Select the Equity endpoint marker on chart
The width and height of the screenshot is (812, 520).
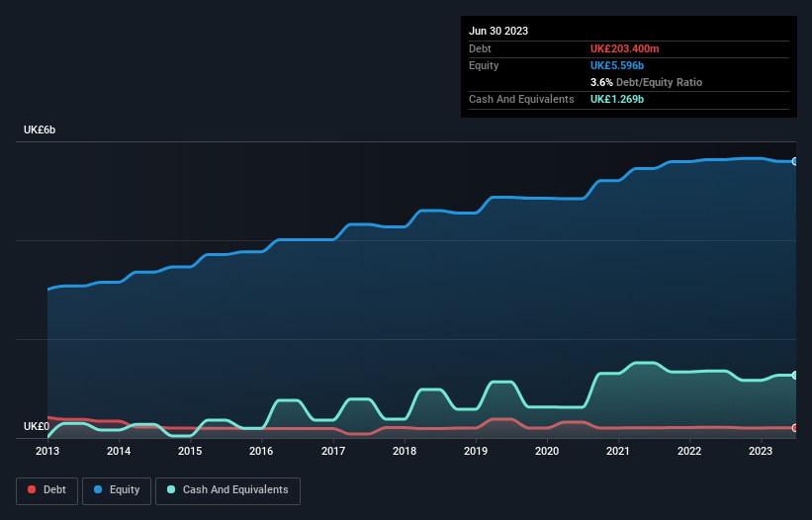click(795, 161)
